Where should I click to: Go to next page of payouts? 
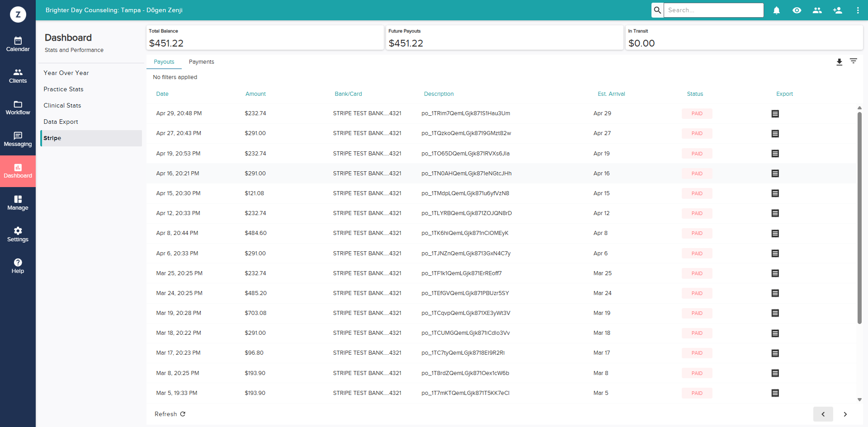click(845, 414)
